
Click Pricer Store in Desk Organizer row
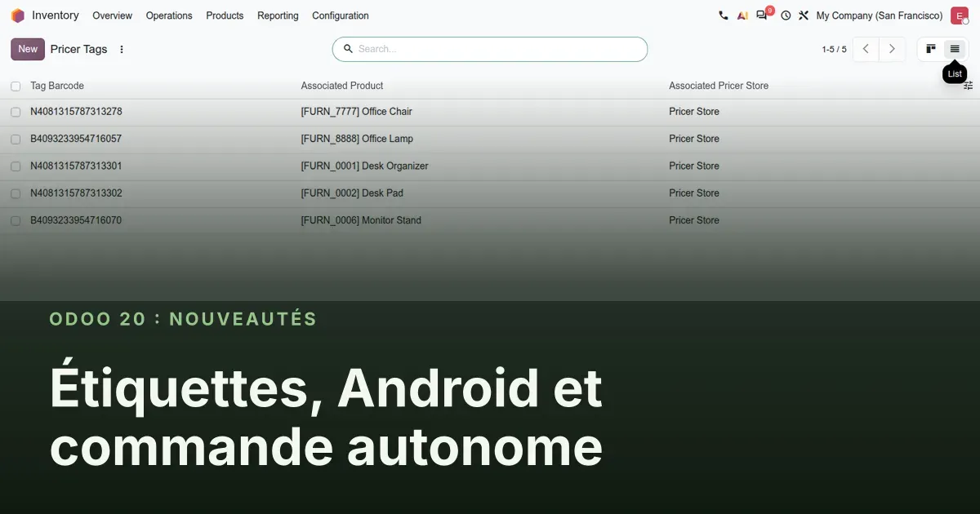(694, 166)
